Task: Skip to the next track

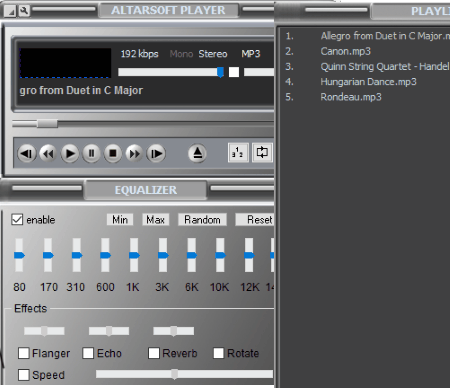Action: pos(156,154)
